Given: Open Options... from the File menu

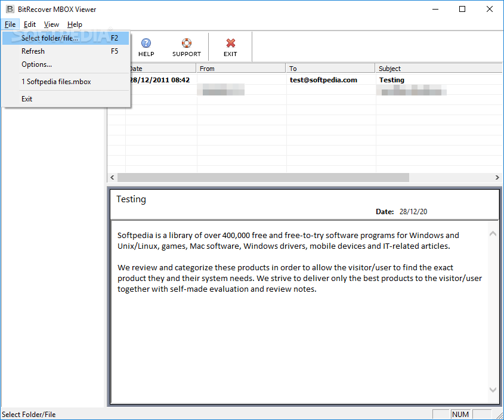Looking at the screenshot, I should coord(66,64).
